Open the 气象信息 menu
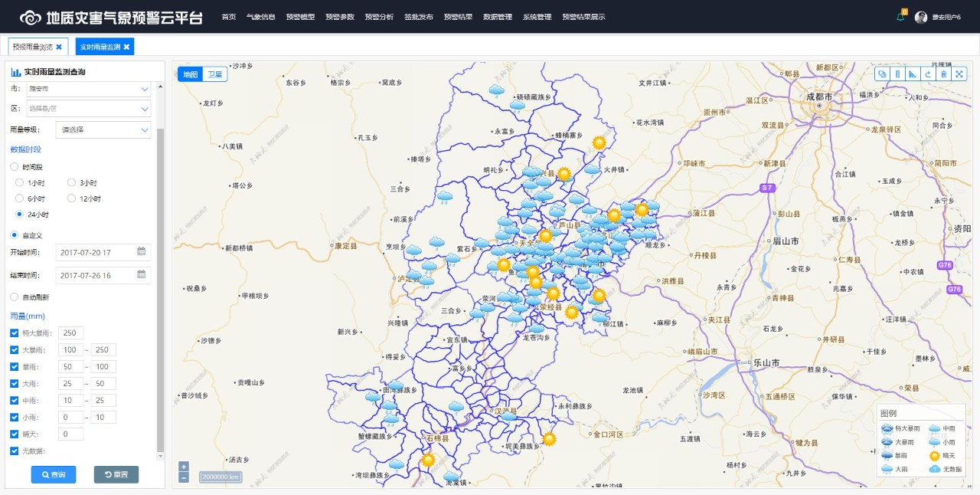Screen dimensions: 980x495 click(260, 17)
